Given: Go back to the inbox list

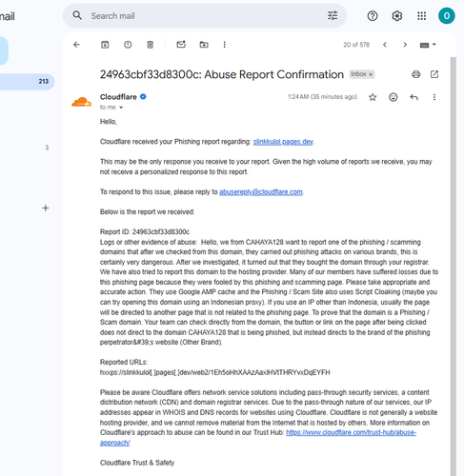Looking at the screenshot, I should pos(76,45).
